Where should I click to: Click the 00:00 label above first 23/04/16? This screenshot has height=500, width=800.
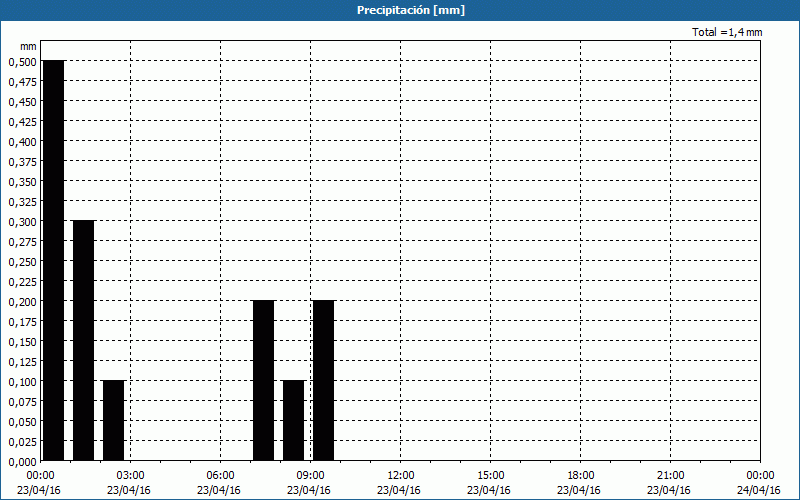pyautogui.click(x=40, y=476)
